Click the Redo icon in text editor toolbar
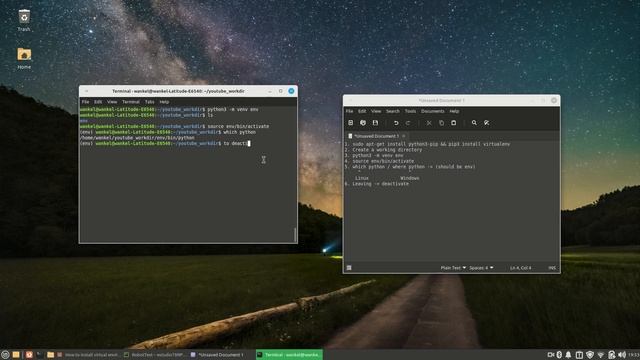 pos(408,122)
